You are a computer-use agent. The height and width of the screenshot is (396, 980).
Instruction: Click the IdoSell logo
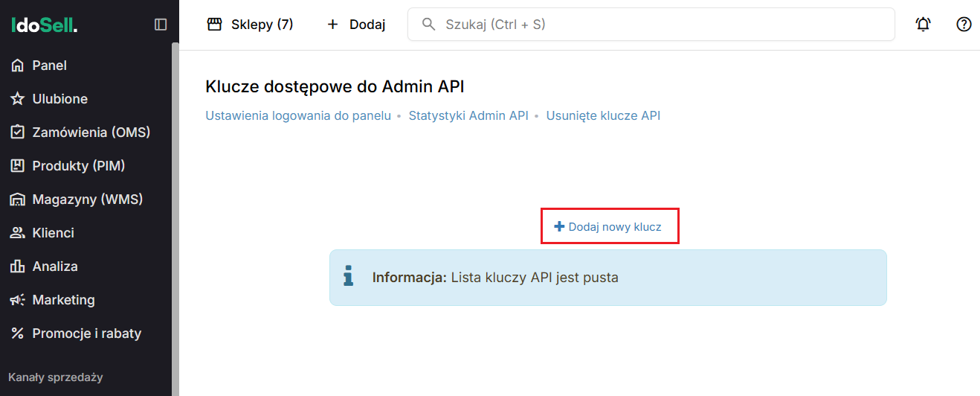(45, 25)
